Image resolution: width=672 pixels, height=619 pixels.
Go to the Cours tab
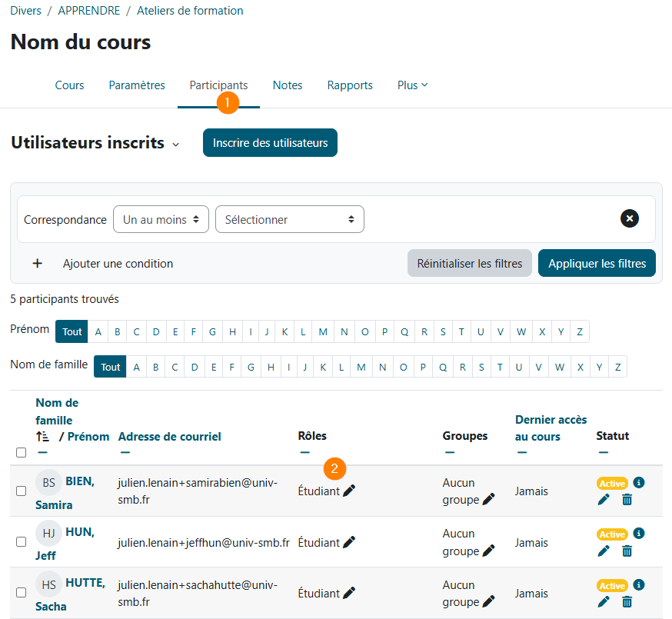[69, 85]
